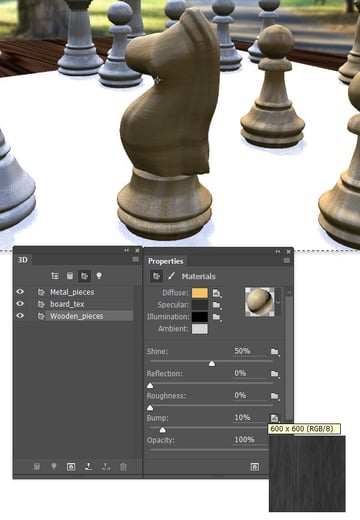Open the Diffuse color swatch

pos(200,293)
